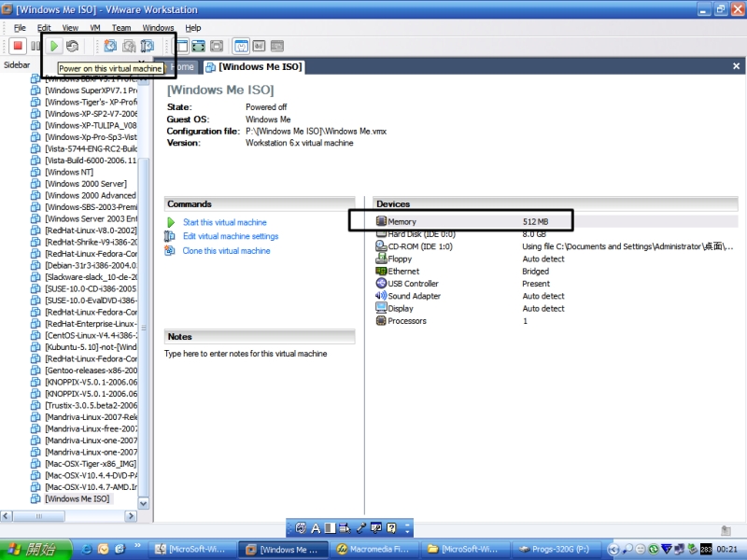Select the Console view toolbar icon

276,46
